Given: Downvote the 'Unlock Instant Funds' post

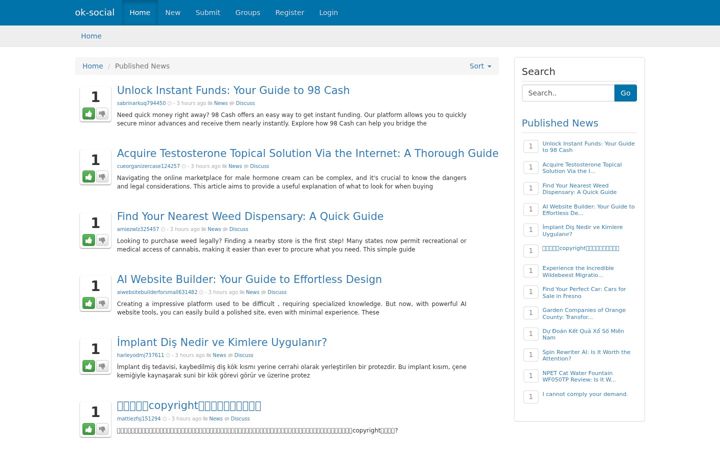Looking at the screenshot, I should click(x=102, y=113).
